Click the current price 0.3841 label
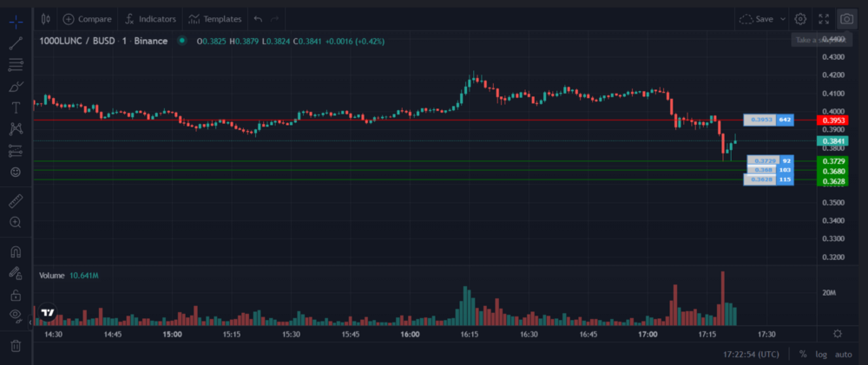Screen dimensions: 868x365 (x=832, y=141)
